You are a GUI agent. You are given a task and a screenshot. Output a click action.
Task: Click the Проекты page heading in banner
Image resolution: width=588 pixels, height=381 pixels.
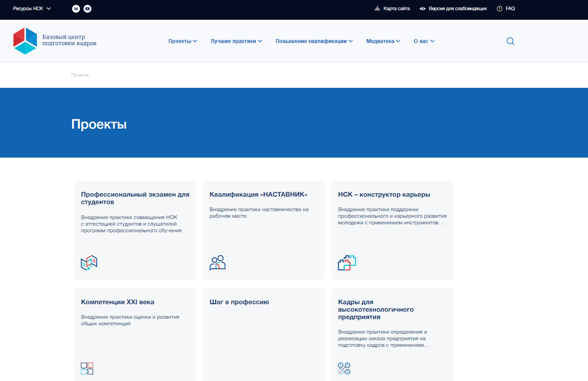(x=99, y=124)
